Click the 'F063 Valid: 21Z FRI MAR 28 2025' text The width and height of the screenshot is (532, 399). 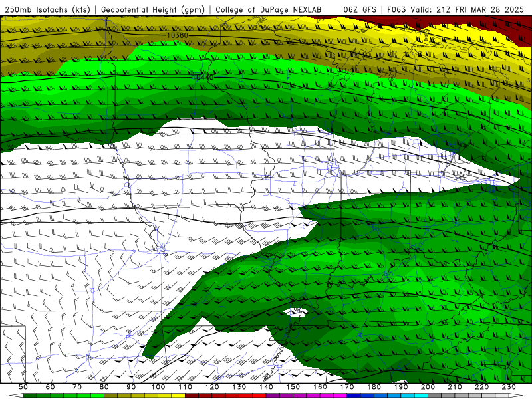(456, 9)
